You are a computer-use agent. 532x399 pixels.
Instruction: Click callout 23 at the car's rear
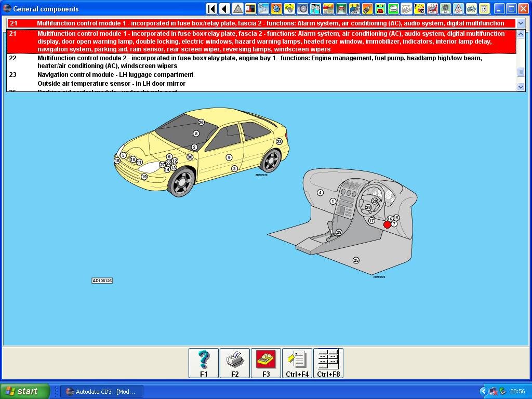pos(279,141)
